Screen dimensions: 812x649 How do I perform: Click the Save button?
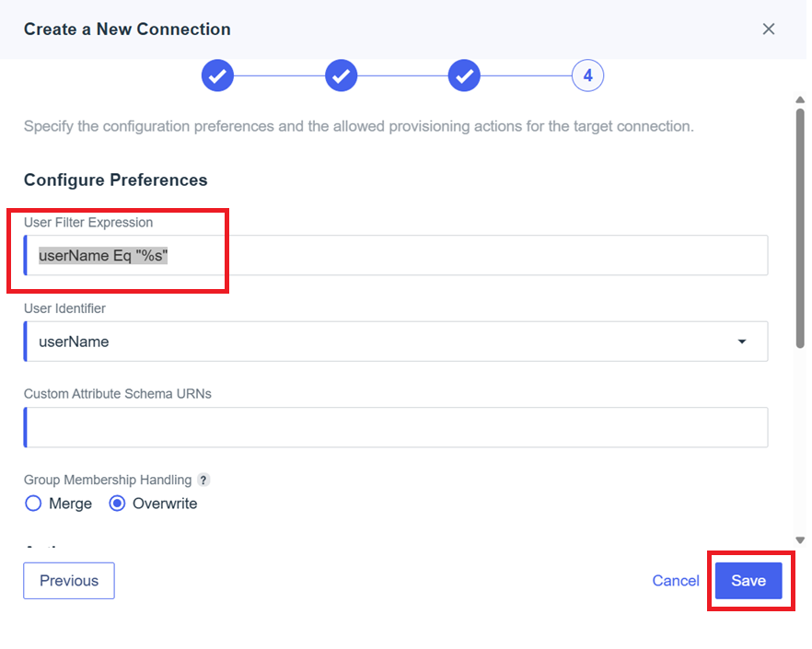click(748, 580)
